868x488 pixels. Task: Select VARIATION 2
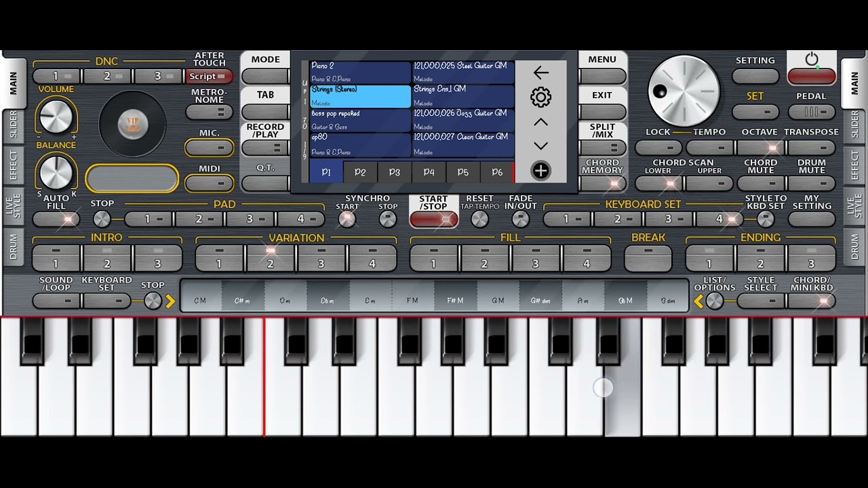pyautogui.click(x=270, y=258)
